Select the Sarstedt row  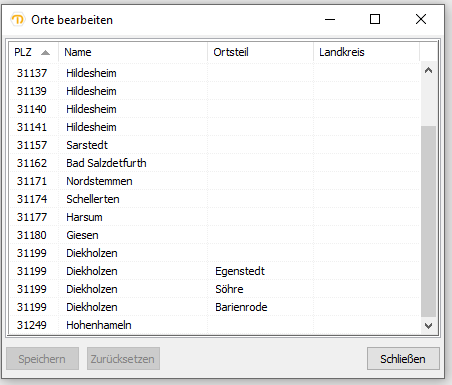[214, 145]
